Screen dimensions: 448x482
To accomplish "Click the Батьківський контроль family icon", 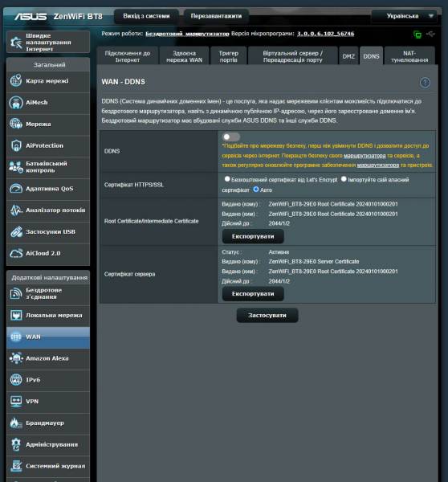I will [16, 167].
